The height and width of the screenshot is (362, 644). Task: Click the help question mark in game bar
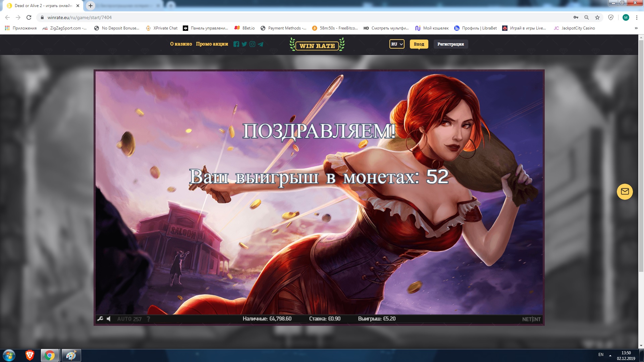149,319
